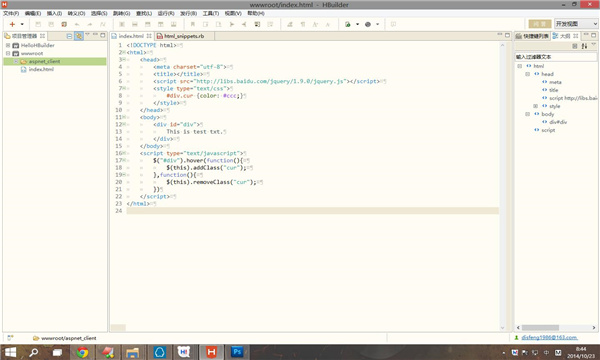Click the Save All icon in the toolbar
This screenshot has width=600, height=360.
point(51,24)
